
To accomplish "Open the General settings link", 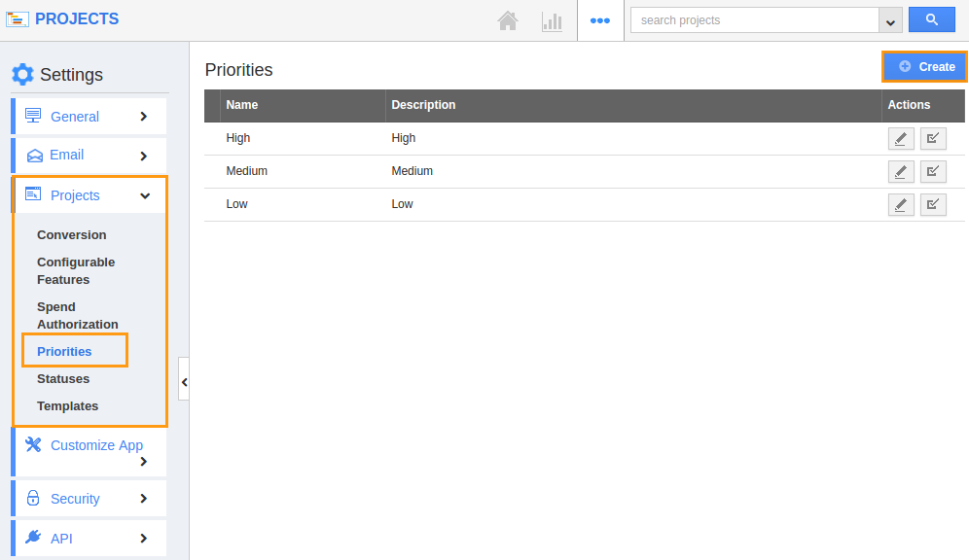I will (75, 117).
